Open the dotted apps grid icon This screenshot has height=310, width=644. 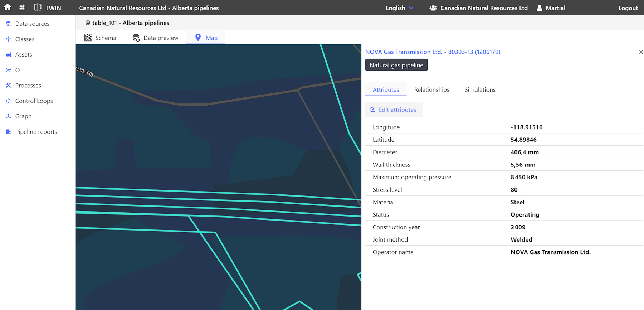click(x=23, y=7)
